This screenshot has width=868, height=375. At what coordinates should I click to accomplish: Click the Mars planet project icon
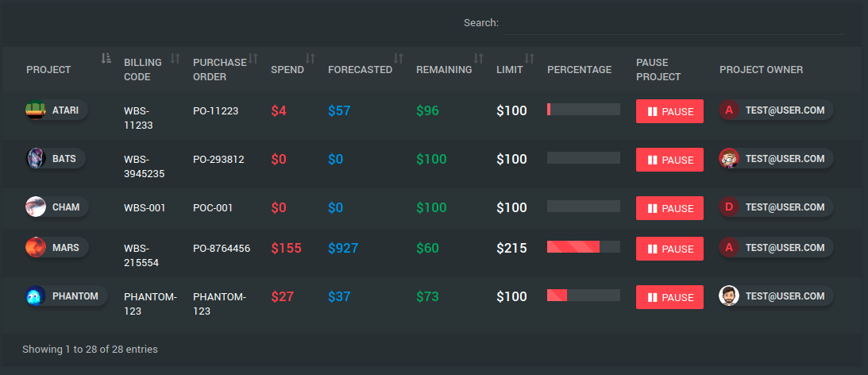tap(36, 247)
